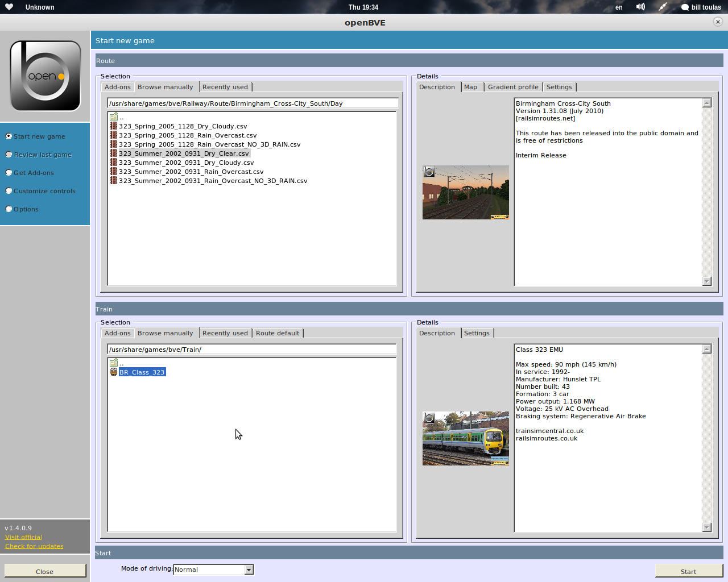This screenshot has height=582, width=728.
Task: Click train description scrollbar down arrow
Action: pyautogui.click(x=707, y=527)
